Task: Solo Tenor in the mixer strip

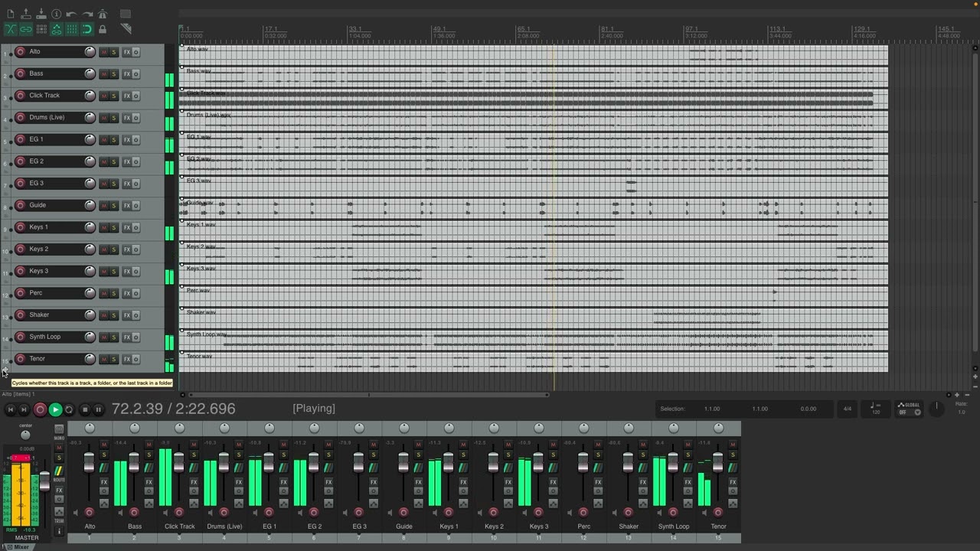Action: click(733, 455)
